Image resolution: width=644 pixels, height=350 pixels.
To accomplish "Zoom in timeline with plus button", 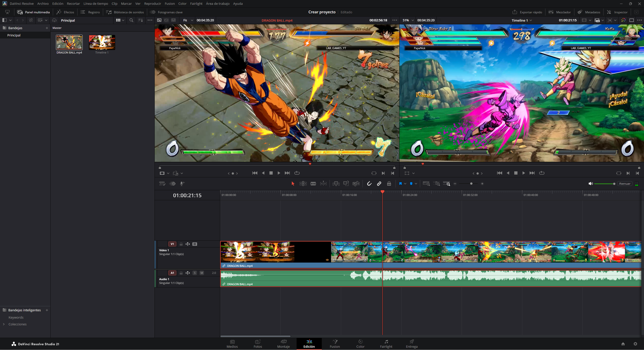I will (482, 184).
